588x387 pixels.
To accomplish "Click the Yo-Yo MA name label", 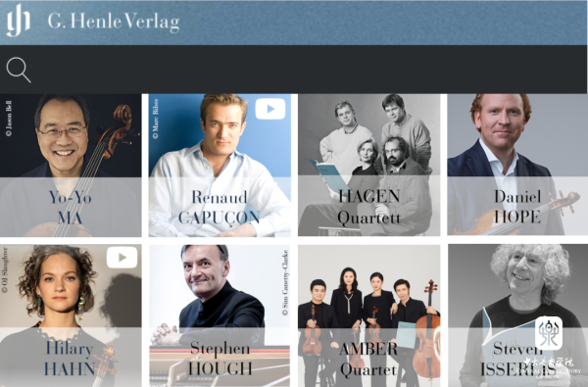I will 71,208.
